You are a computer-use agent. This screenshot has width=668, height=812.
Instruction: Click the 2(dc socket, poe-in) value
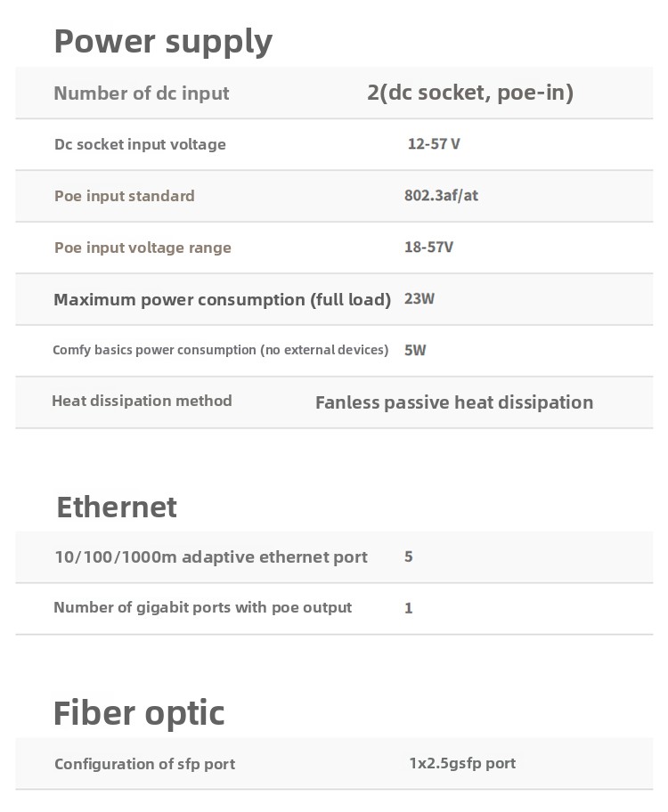[x=469, y=93]
